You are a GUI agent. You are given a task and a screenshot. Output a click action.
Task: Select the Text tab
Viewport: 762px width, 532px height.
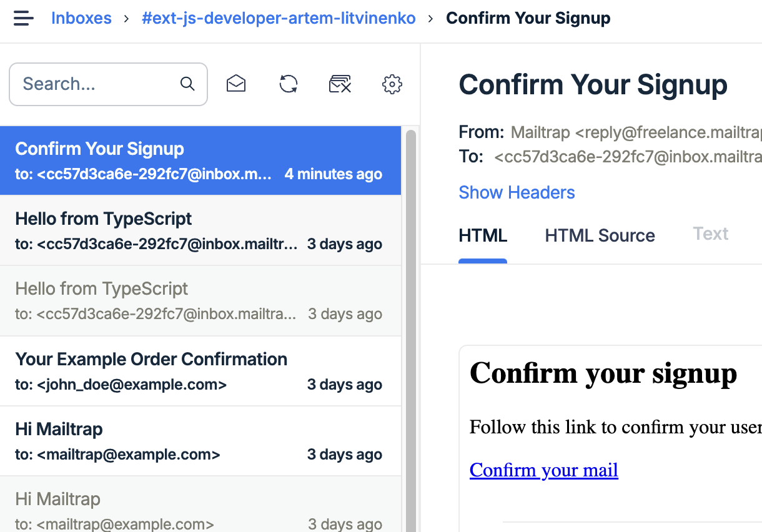point(711,234)
